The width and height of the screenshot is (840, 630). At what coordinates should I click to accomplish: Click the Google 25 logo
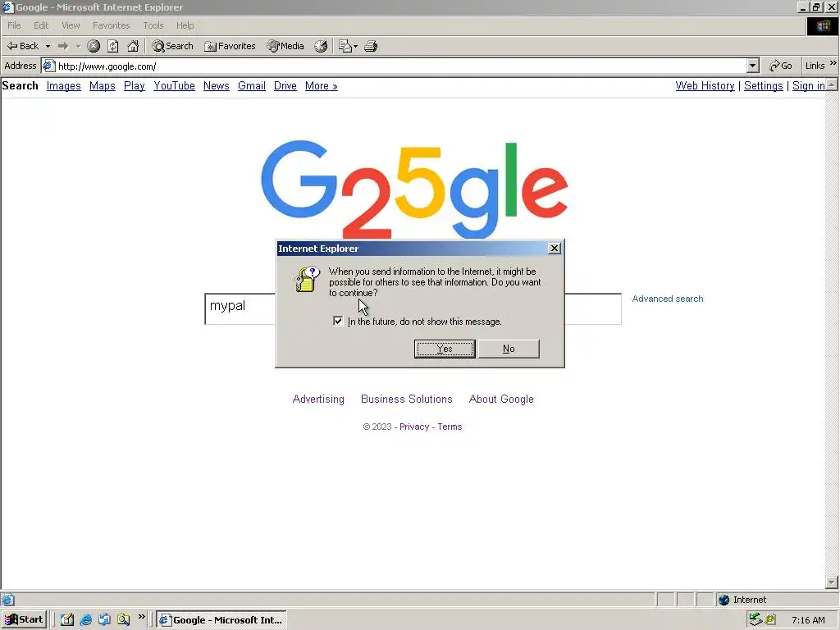(x=414, y=189)
